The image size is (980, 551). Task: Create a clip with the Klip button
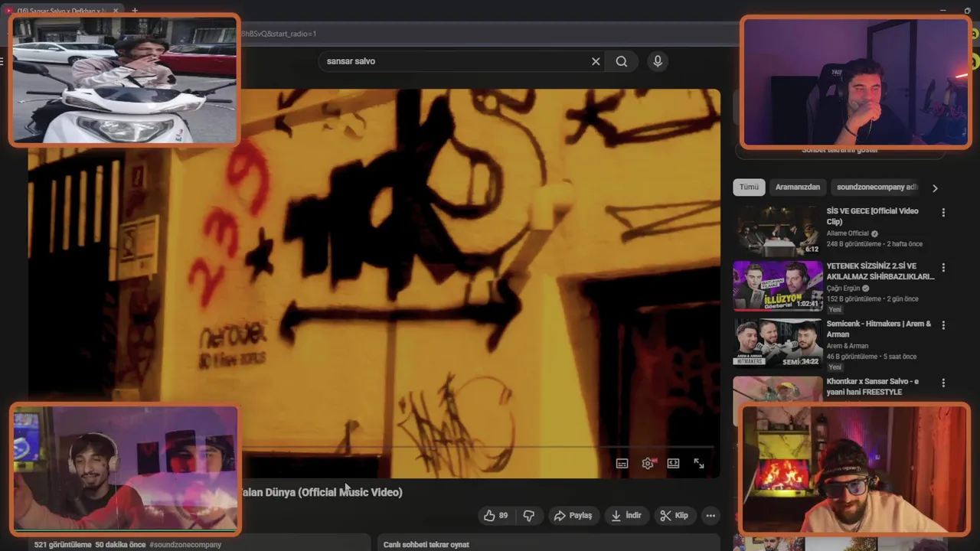(x=674, y=516)
